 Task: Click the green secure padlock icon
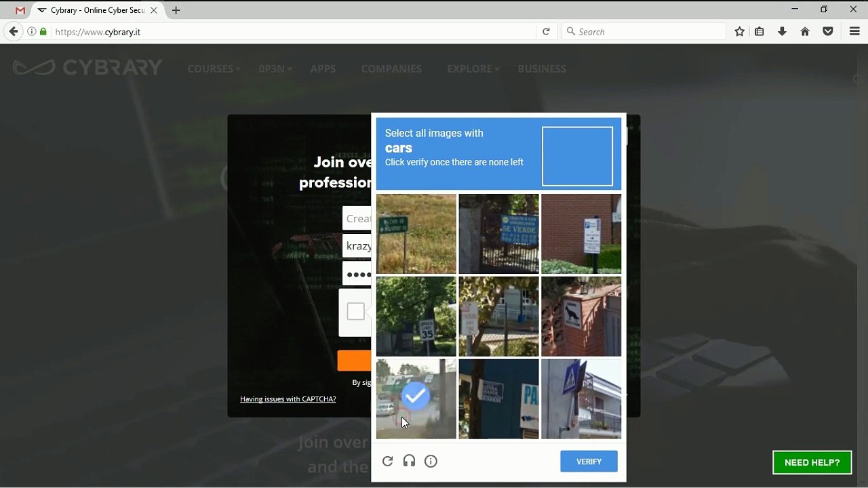click(43, 32)
